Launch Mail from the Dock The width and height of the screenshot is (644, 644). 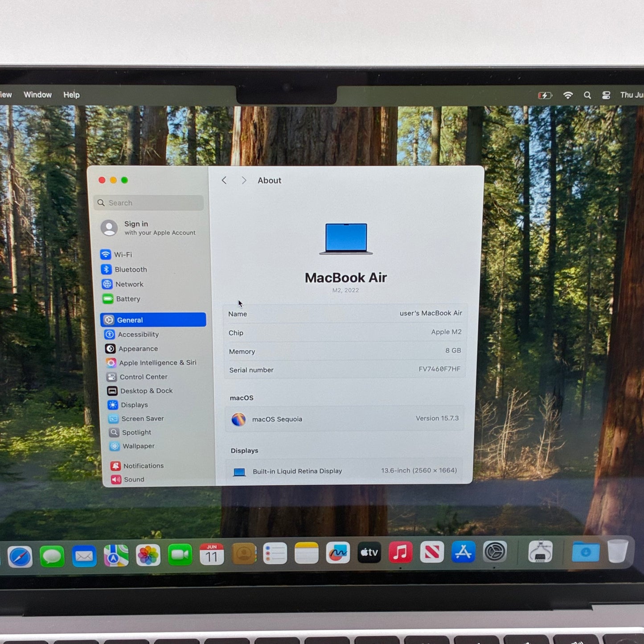(x=84, y=556)
